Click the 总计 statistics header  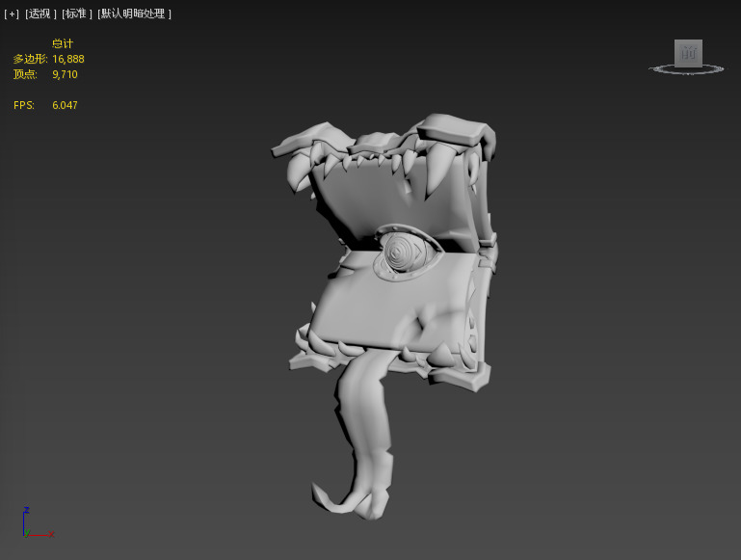coord(63,44)
